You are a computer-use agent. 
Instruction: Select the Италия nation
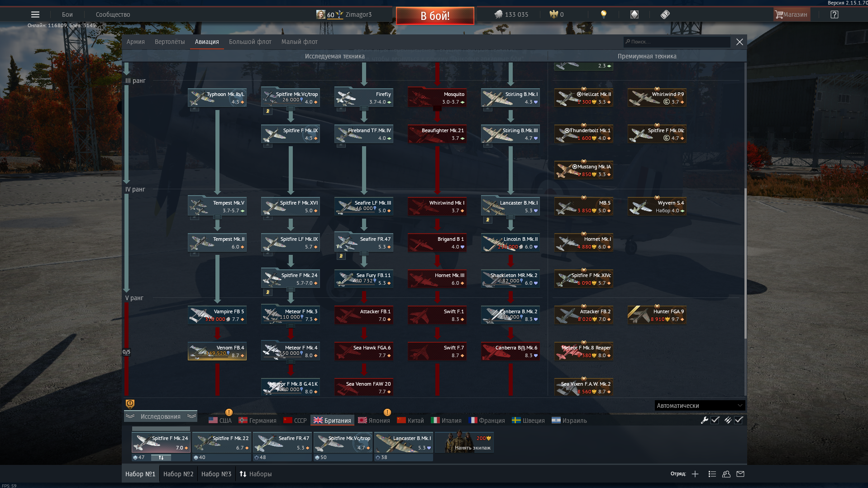point(446,421)
